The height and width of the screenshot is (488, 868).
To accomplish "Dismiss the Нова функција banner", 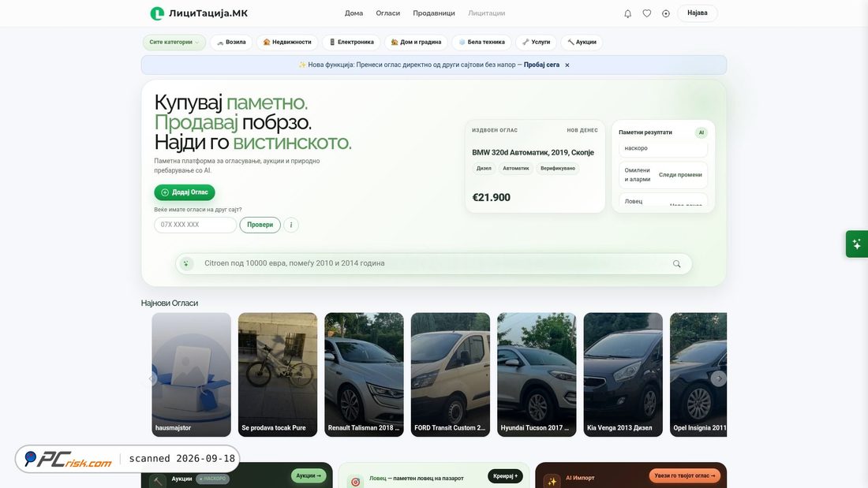I will [567, 65].
